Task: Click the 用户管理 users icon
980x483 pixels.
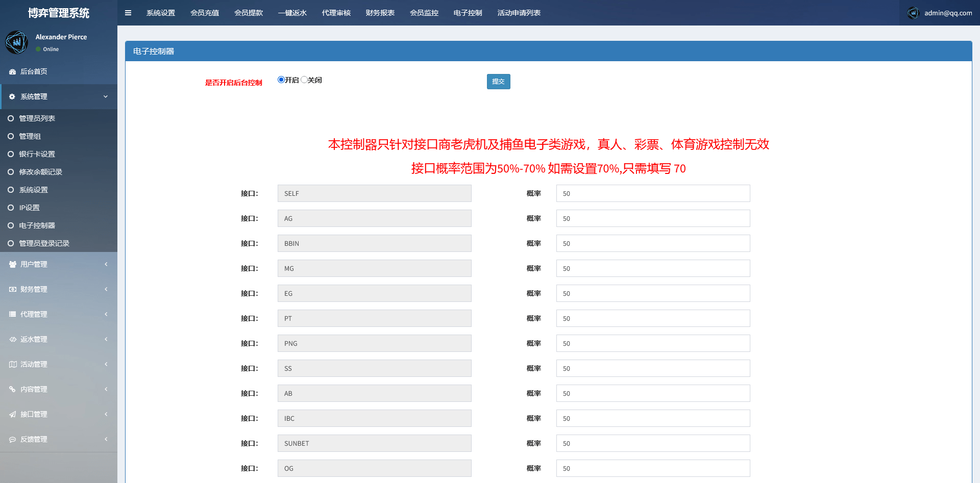Action: point(12,264)
